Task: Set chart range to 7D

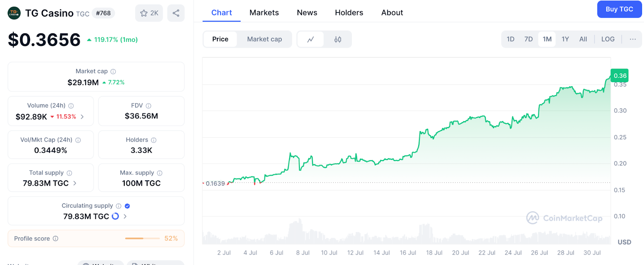Action: point(528,39)
